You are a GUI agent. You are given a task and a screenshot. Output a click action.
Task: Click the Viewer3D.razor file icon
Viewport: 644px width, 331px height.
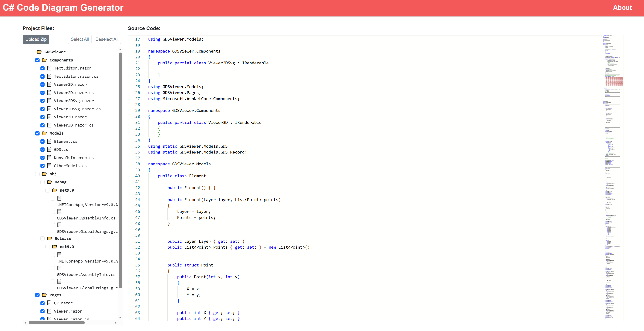pyautogui.click(x=49, y=117)
